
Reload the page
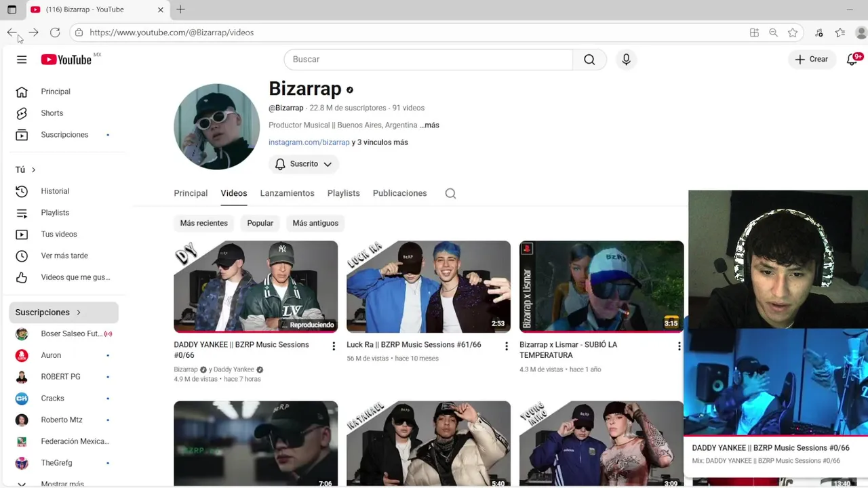[55, 33]
